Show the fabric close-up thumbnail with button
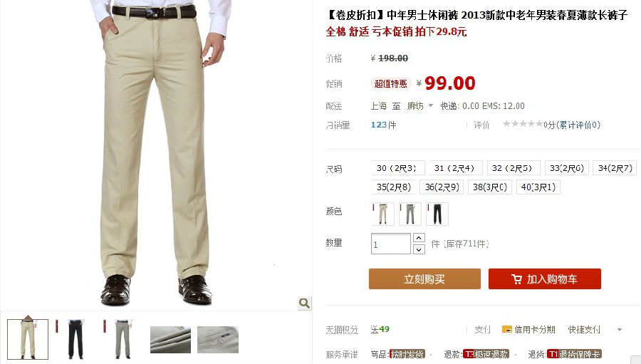The height and width of the screenshot is (364, 641). click(x=217, y=340)
